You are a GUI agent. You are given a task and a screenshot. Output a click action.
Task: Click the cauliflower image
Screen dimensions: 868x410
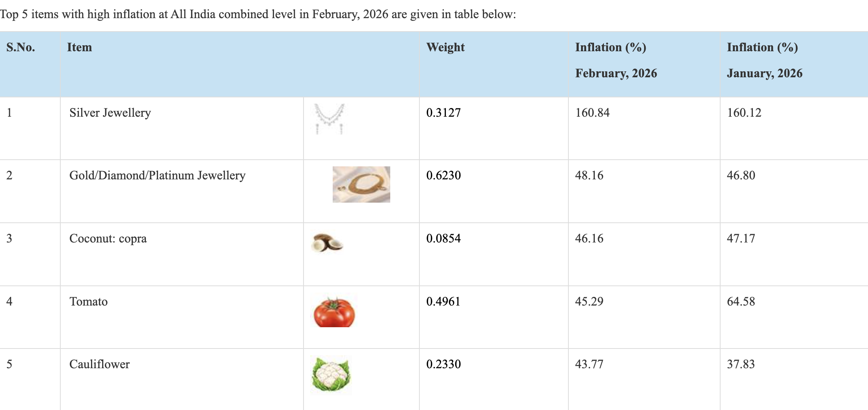[x=331, y=375]
